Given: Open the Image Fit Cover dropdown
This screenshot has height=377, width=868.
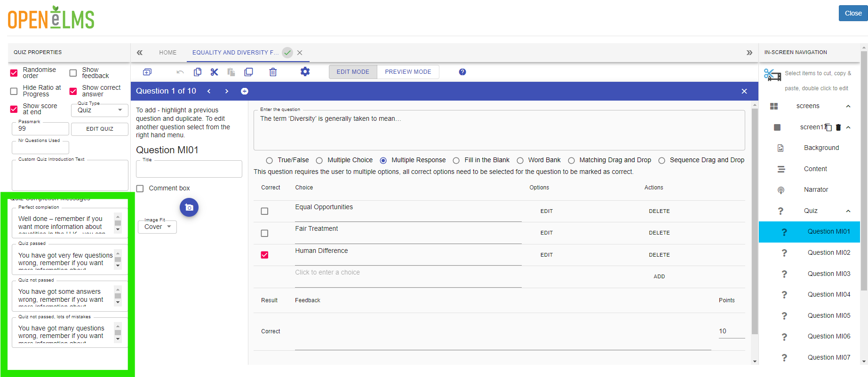Looking at the screenshot, I should click(157, 227).
